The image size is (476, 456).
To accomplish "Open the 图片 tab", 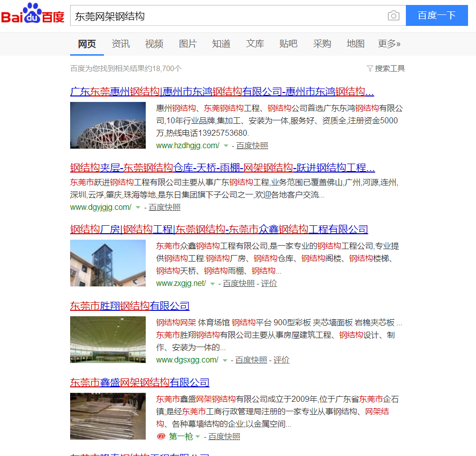I will pyautogui.click(x=188, y=44).
